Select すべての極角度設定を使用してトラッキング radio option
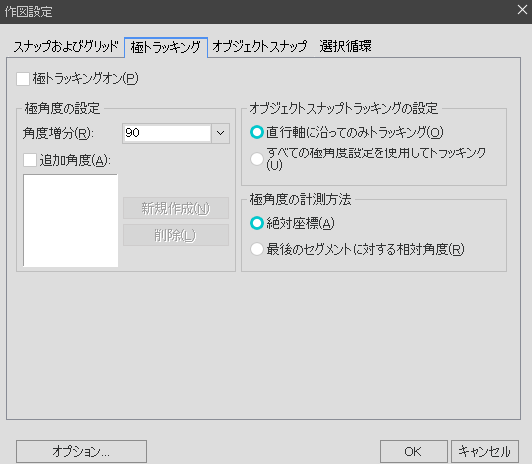The image size is (532, 464). [257, 159]
